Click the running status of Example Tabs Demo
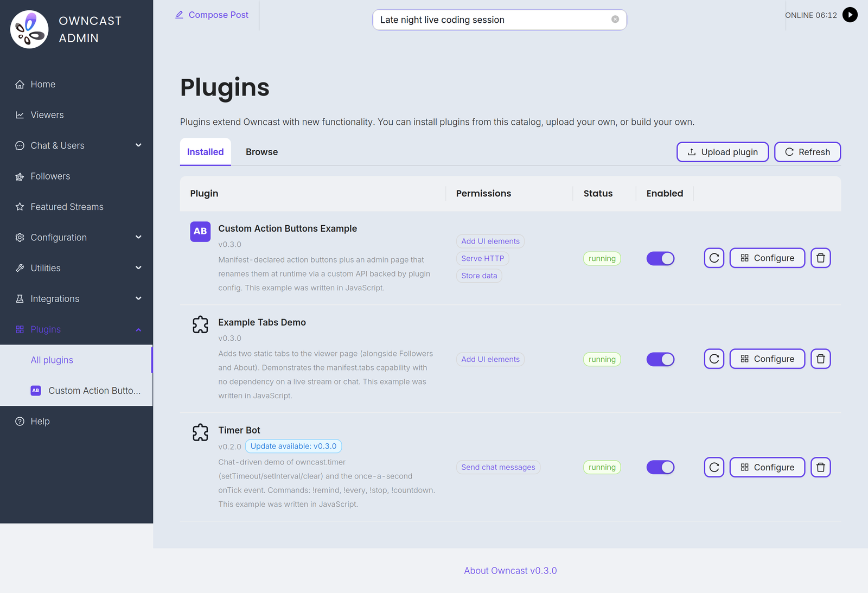The image size is (868, 593). (602, 359)
